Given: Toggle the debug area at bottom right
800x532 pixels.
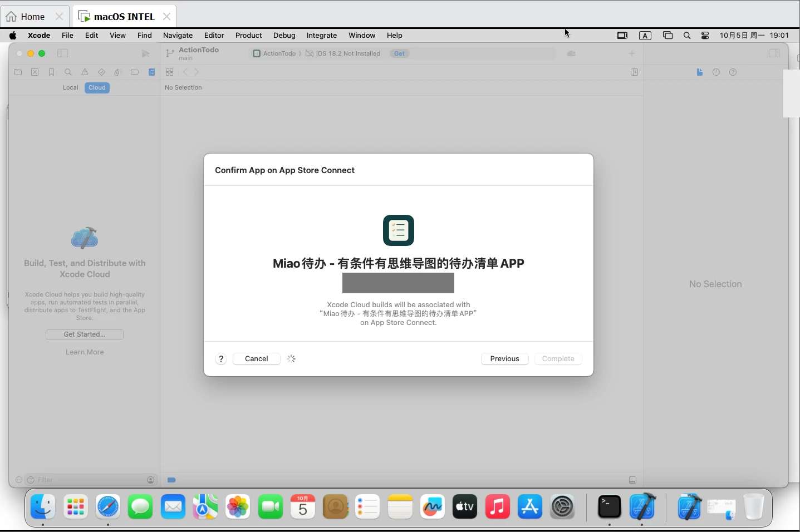Looking at the screenshot, I should [632, 480].
